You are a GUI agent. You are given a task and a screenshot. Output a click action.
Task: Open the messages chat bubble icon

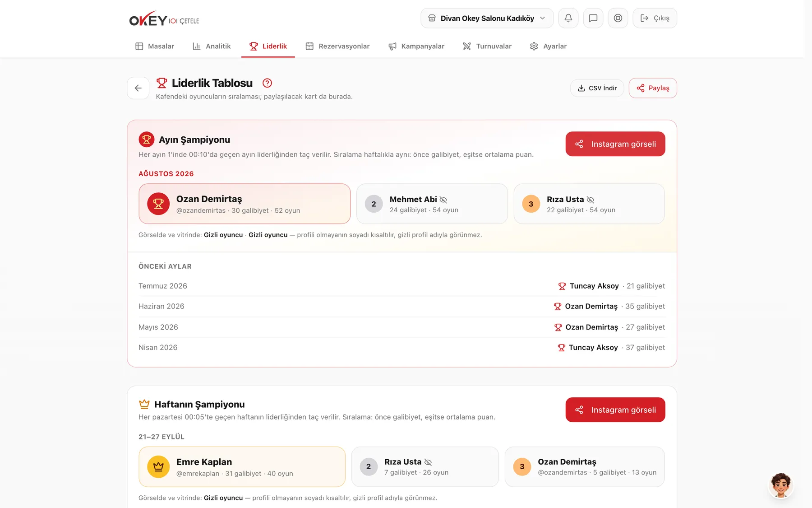593,18
